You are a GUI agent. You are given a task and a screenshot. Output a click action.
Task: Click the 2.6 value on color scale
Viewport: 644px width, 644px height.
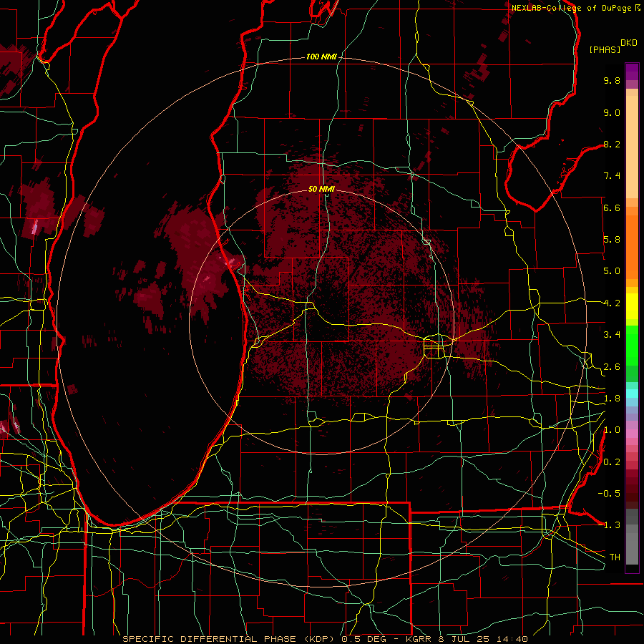click(x=612, y=367)
